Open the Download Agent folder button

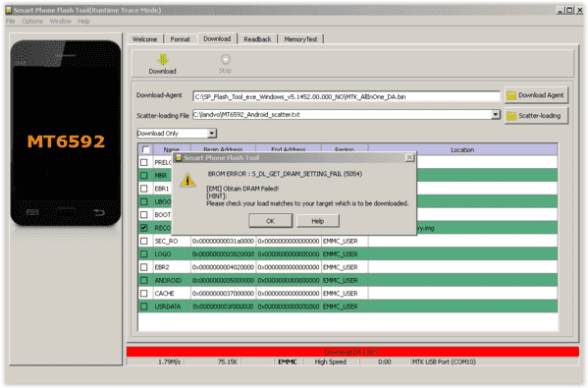point(536,95)
